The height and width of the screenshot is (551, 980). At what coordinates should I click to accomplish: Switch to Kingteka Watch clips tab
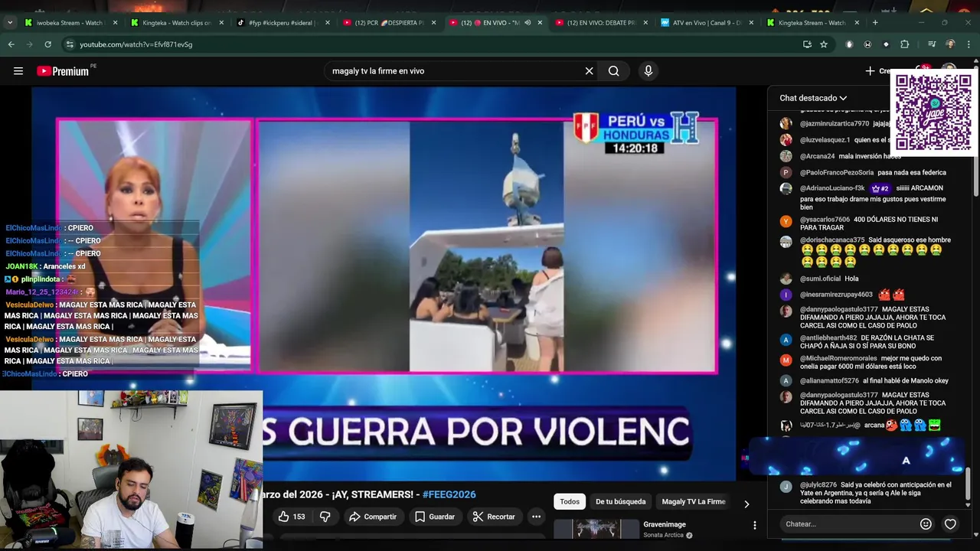pyautogui.click(x=177, y=23)
